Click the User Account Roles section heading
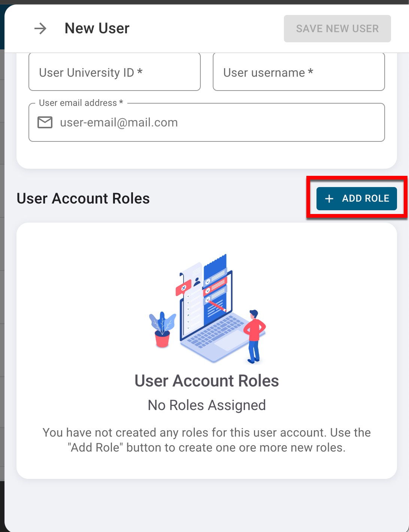 (x=83, y=199)
